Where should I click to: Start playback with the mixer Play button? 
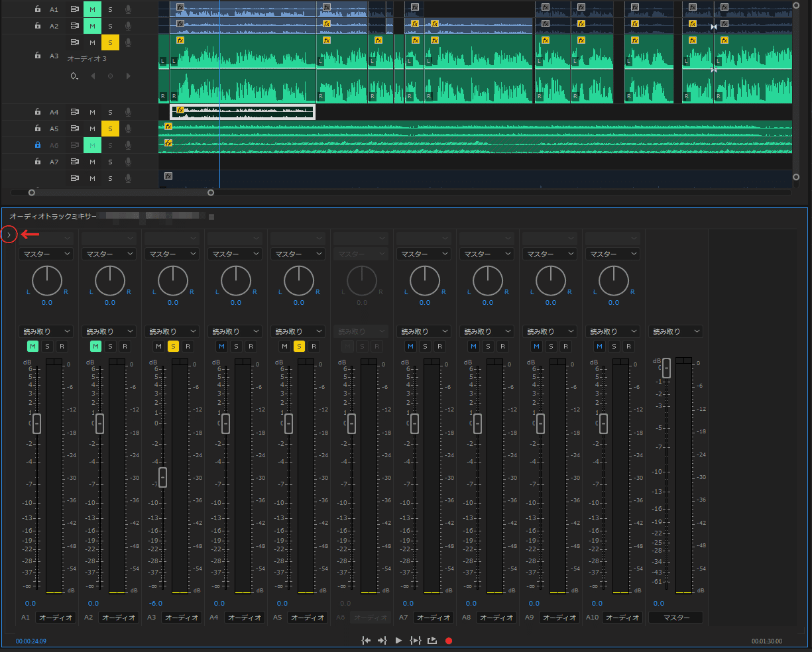(398, 641)
